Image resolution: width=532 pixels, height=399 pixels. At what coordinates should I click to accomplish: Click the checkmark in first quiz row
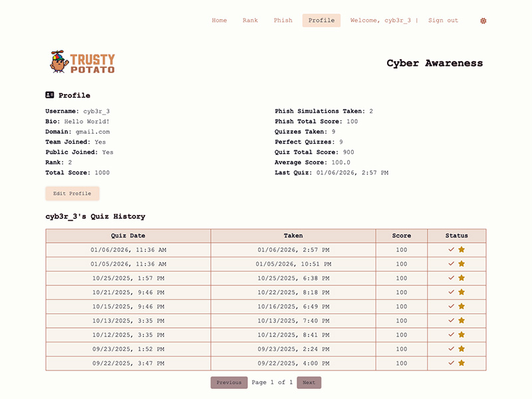pyautogui.click(x=452, y=250)
